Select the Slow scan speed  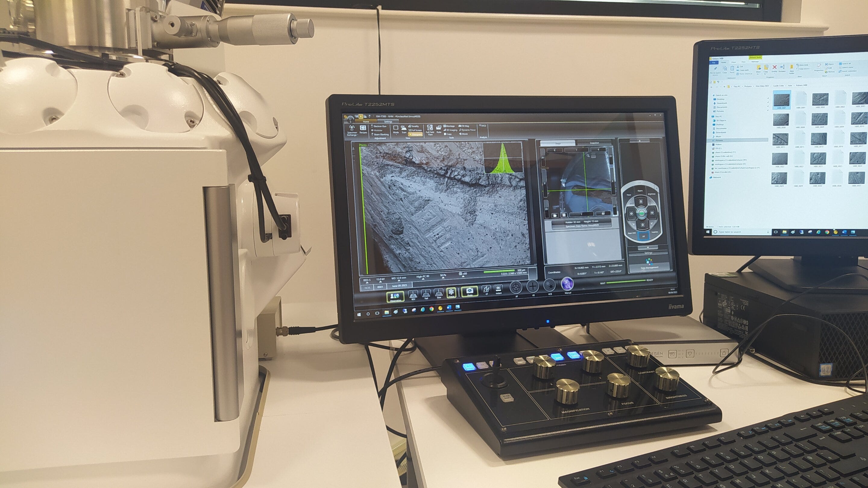(439, 294)
